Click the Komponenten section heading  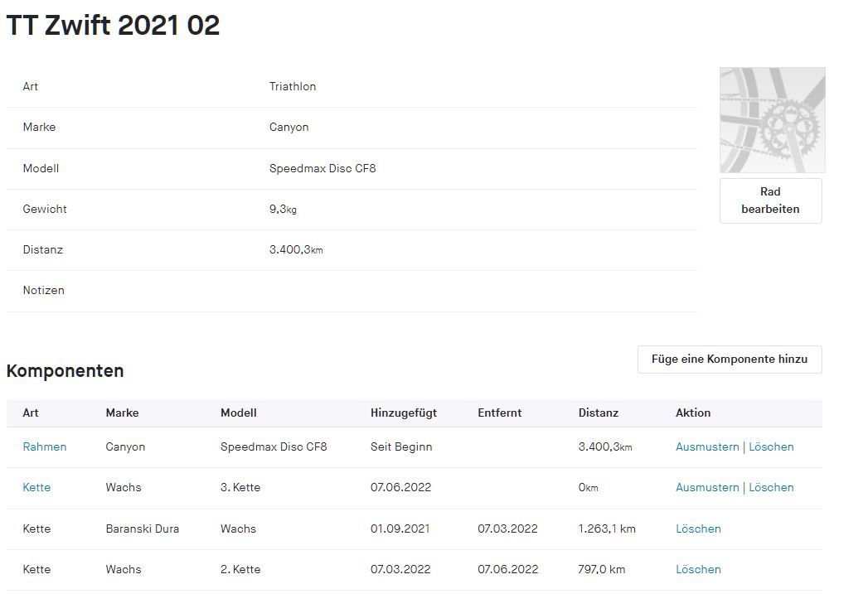(65, 371)
